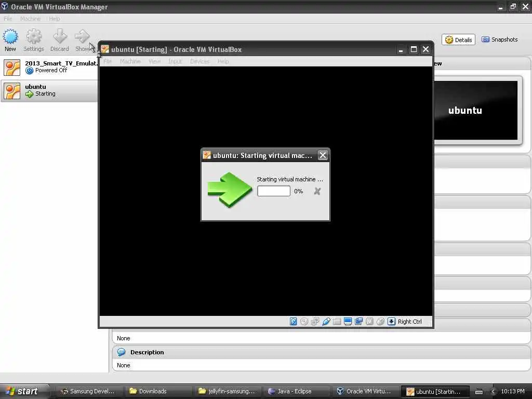This screenshot has height=399, width=532.
Task: Cancel the VM start with X icon
Action: (x=317, y=191)
